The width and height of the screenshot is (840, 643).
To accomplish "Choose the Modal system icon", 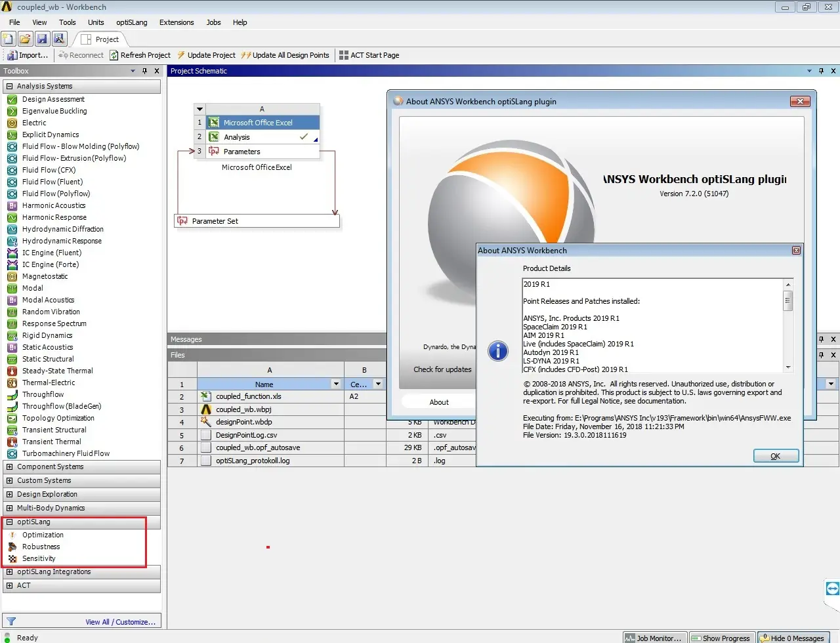I will click(x=12, y=288).
